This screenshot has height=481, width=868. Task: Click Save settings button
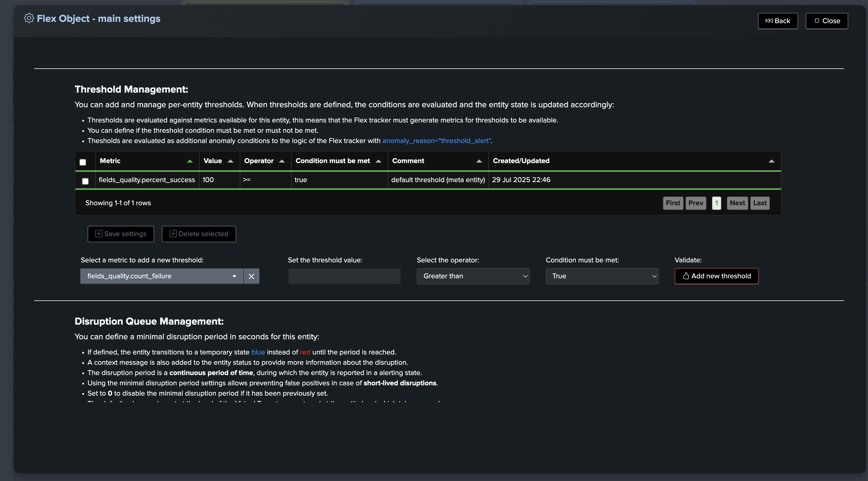tap(121, 234)
